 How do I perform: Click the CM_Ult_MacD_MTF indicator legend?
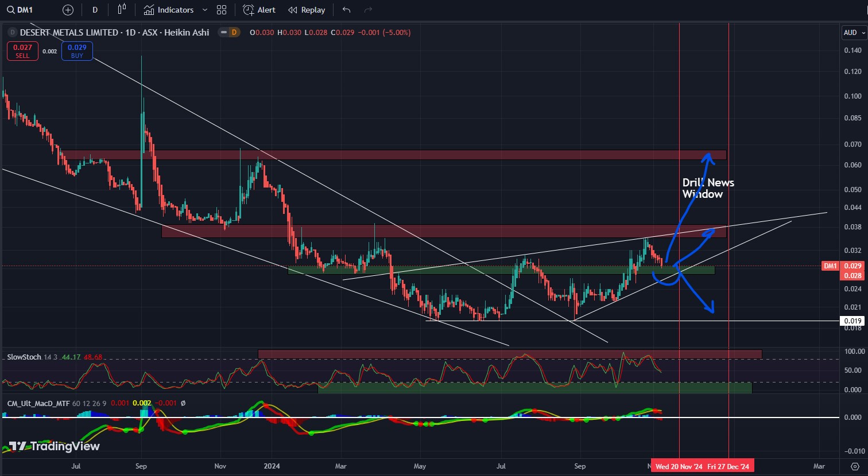38,403
